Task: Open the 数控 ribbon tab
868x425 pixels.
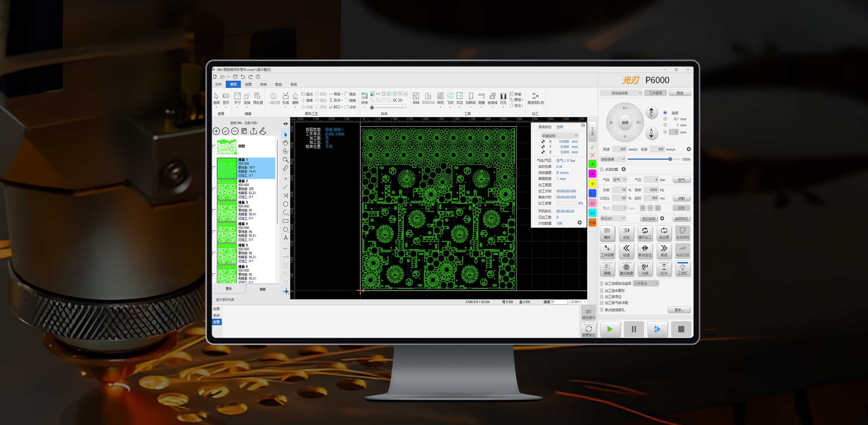Action: (x=278, y=84)
